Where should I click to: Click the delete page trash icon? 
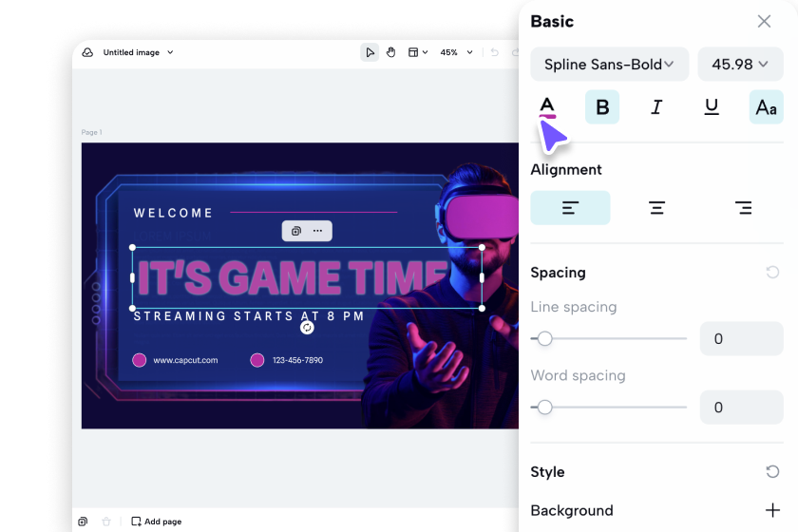click(x=105, y=522)
